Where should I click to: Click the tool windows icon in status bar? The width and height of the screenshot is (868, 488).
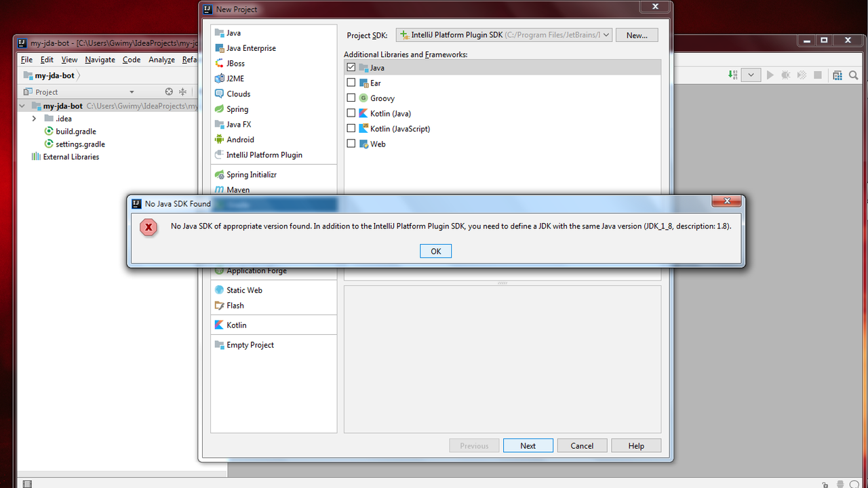pyautogui.click(x=27, y=484)
